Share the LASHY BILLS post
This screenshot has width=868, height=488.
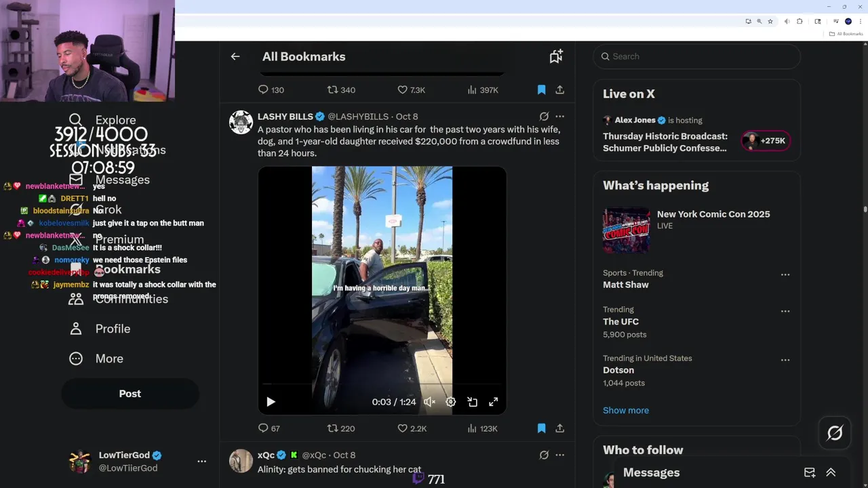pos(559,428)
